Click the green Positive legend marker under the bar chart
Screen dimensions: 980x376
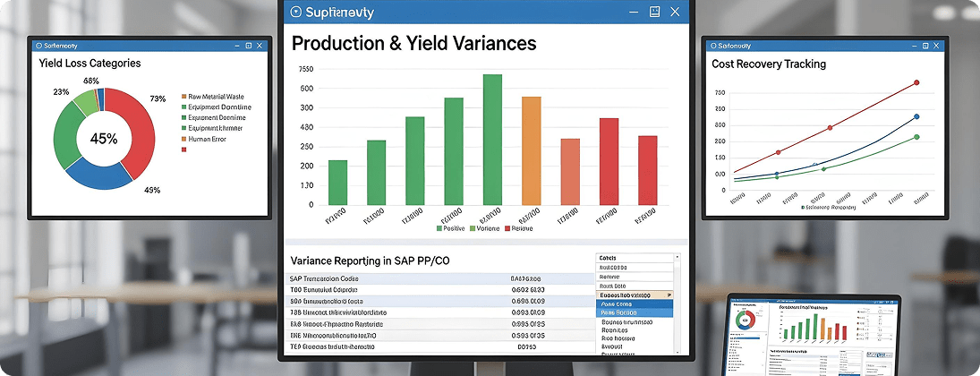point(439,229)
